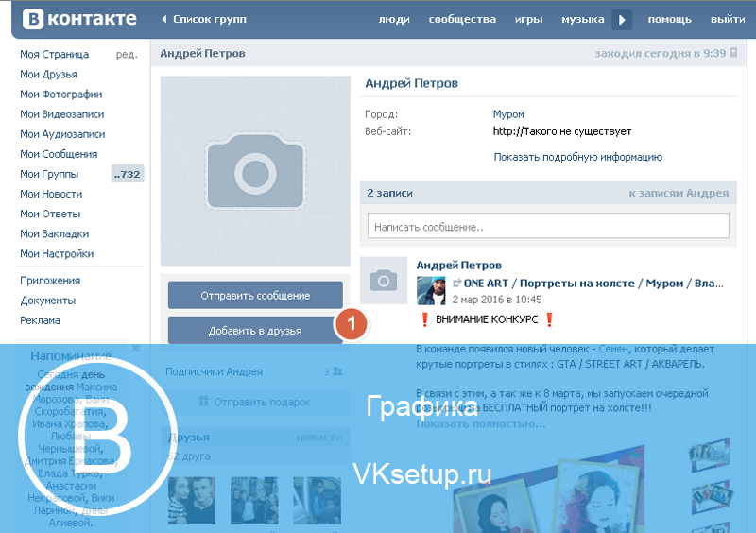Open Мои Друзья
The width and height of the screenshot is (756, 533).
[49, 75]
